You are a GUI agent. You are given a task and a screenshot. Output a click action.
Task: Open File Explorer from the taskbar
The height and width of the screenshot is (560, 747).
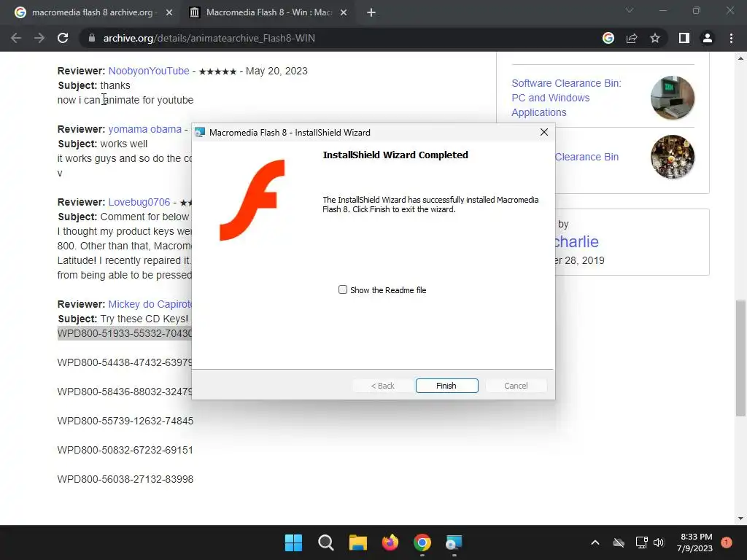tap(357, 542)
